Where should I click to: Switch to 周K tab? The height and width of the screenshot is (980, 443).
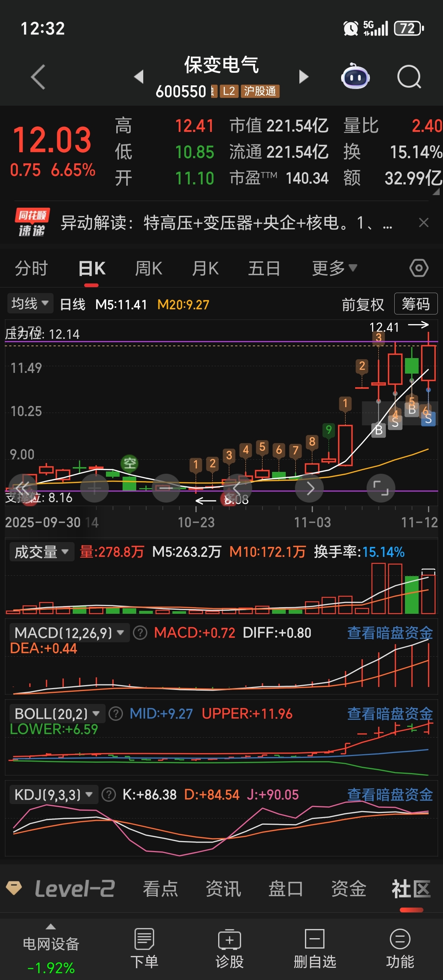point(149,268)
